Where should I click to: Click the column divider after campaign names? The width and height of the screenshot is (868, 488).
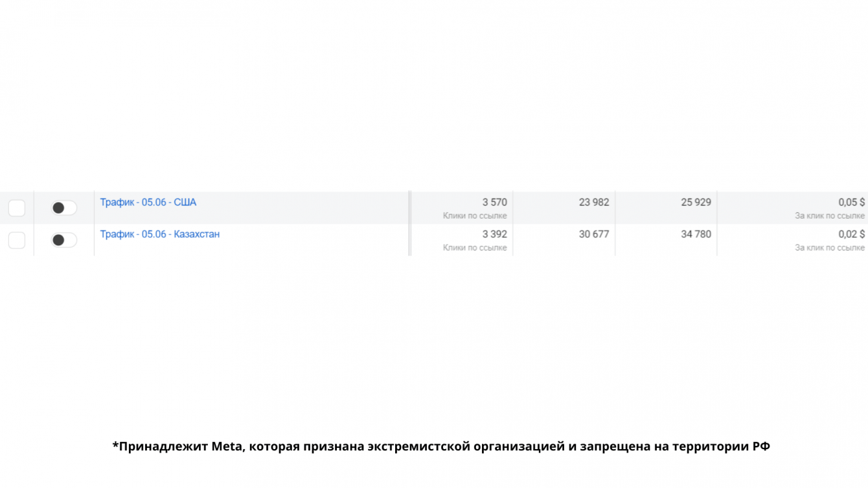(409, 223)
